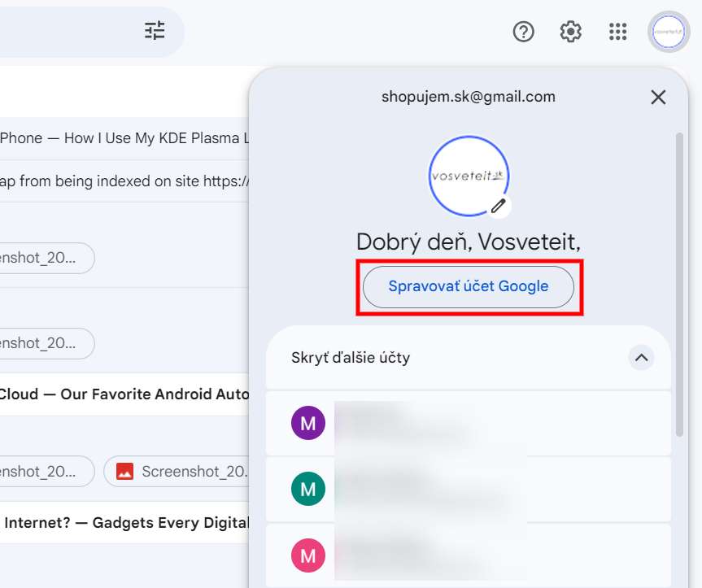Switch to account with teal M avatar
This screenshot has height=588, width=702.
[x=469, y=489]
